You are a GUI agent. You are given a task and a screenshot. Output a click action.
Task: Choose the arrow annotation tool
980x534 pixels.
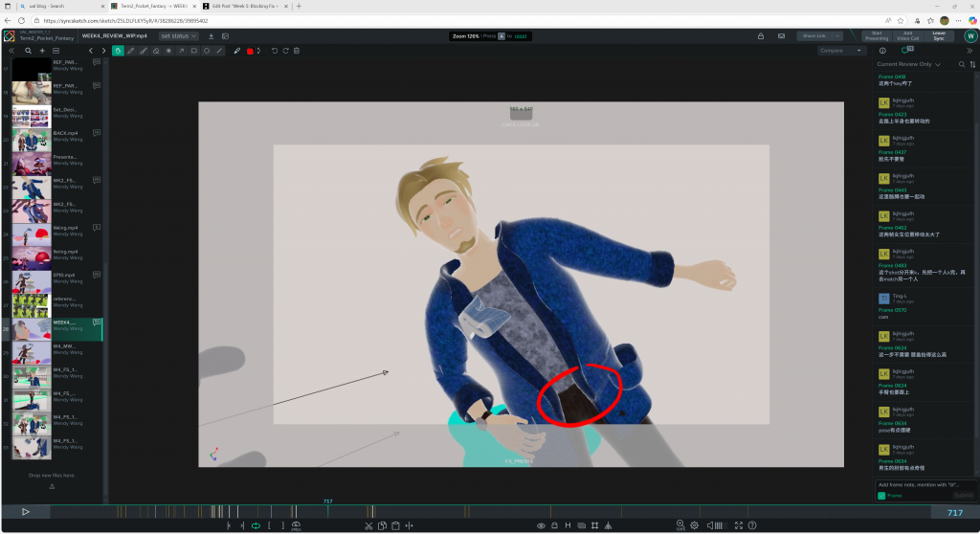181,51
